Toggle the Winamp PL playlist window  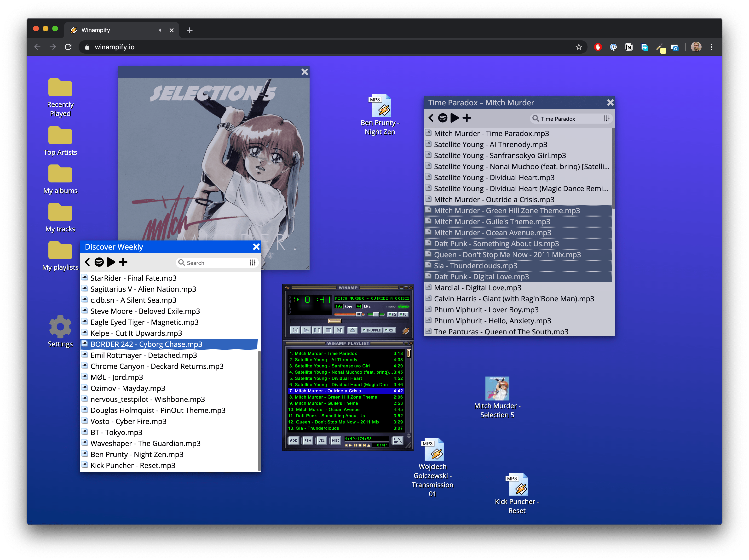(x=403, y=314)
